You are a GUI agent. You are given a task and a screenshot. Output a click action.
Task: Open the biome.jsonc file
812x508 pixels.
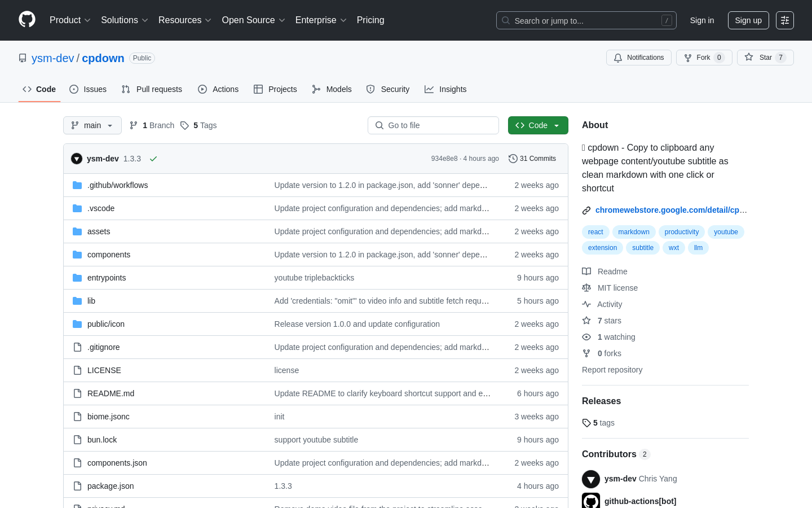[x=108, y=417]
